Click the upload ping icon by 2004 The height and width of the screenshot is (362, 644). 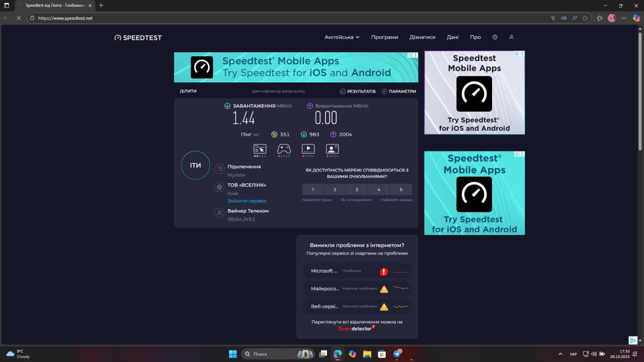(334, 134)
